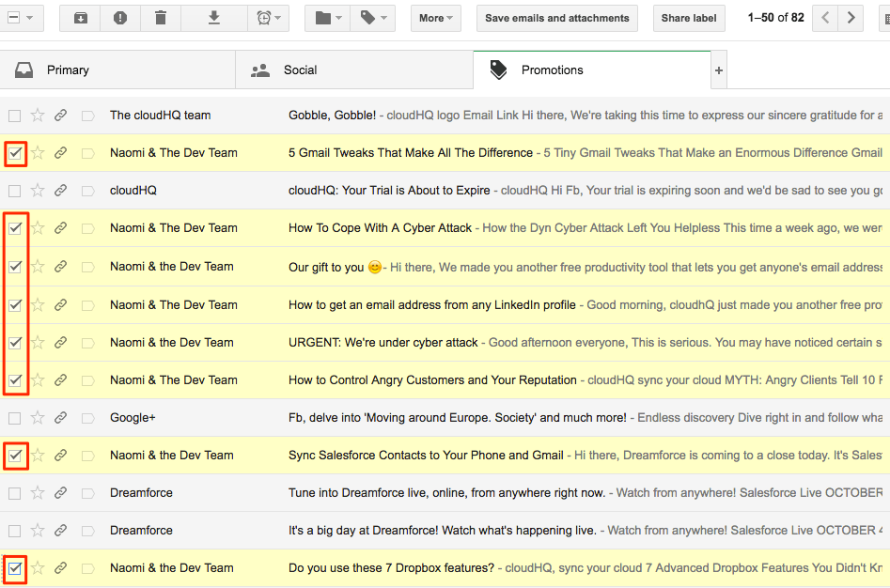Star the Gobble, Gobble! email

click(38, 115)
